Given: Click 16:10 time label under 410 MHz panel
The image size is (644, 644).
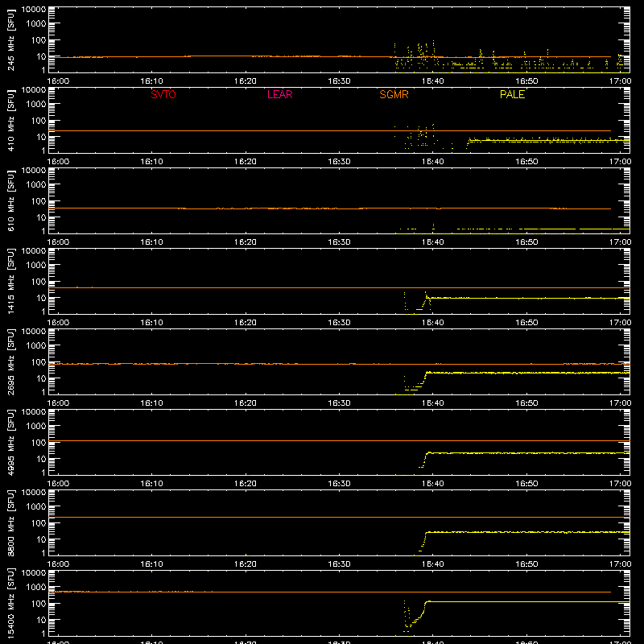Looking at the screenshot, I should click(151, 162).
